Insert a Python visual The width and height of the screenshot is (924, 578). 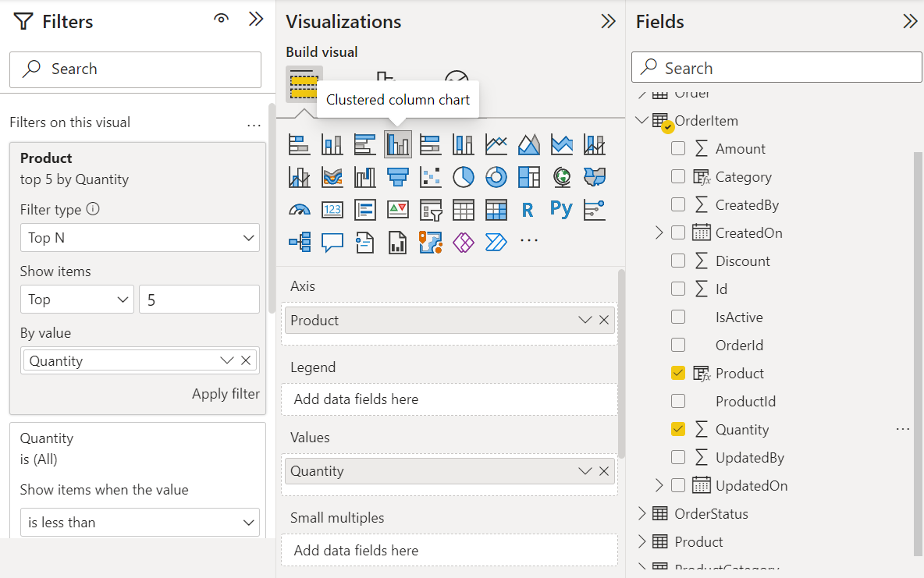[x=561, y=209]
